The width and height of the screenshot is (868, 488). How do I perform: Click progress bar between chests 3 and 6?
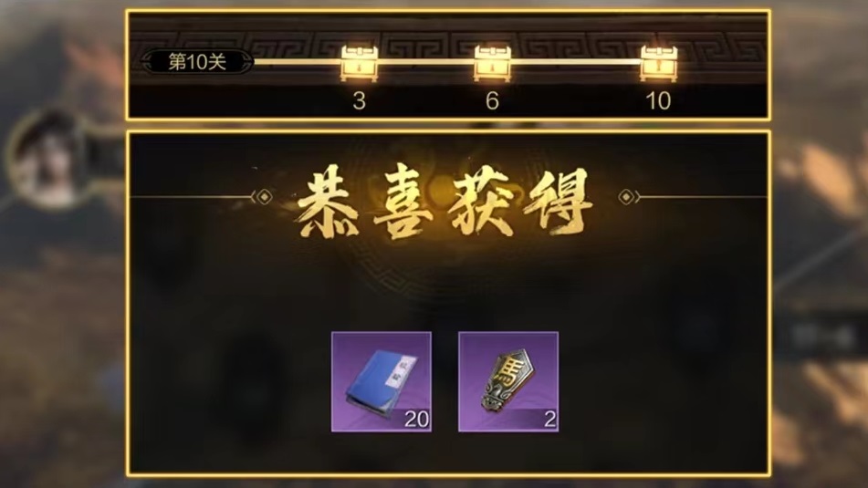425,61
